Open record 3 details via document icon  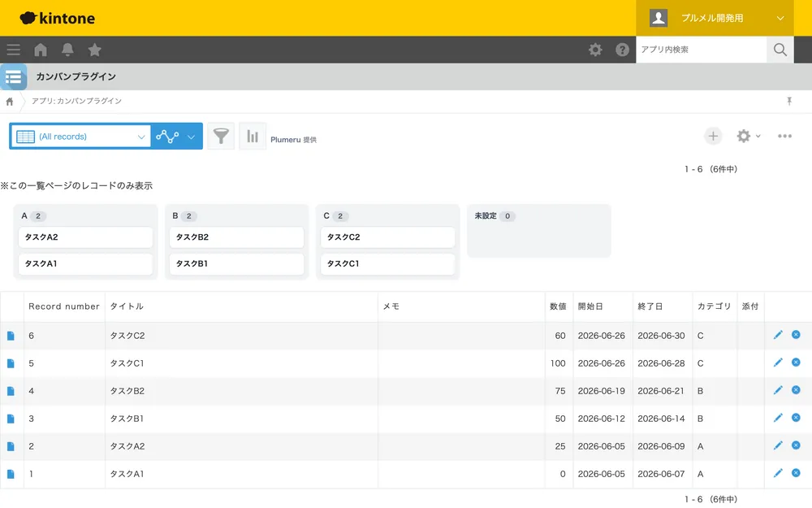click(11, 419)
